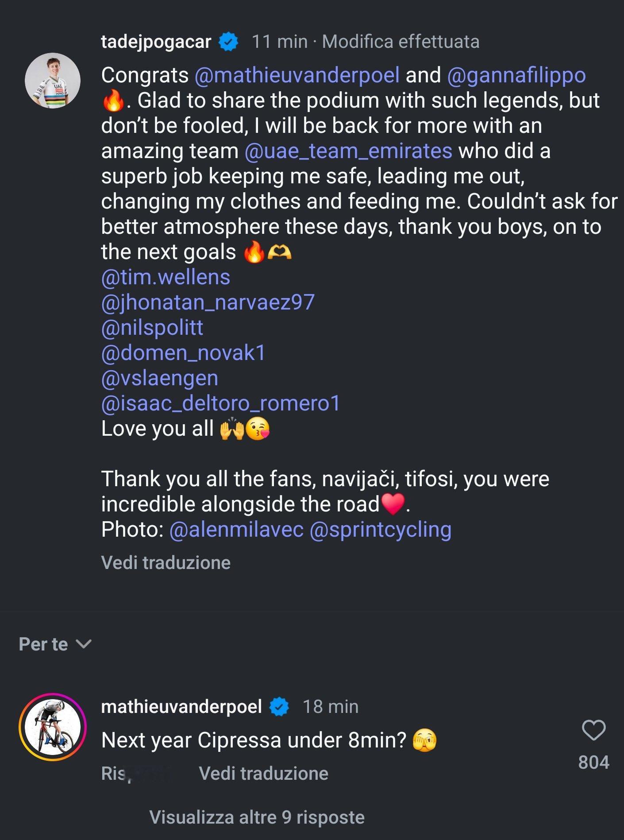The image size is (624, 840).
Task: Open the @mathieuvanderpoel mention in caption
Action: pyautogui.click(x=297, y=75)
